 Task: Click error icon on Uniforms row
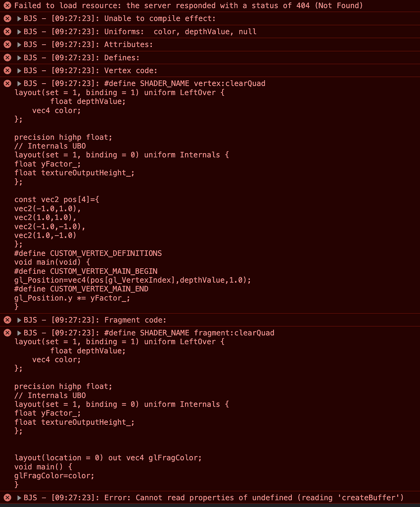tap(7, 31)
